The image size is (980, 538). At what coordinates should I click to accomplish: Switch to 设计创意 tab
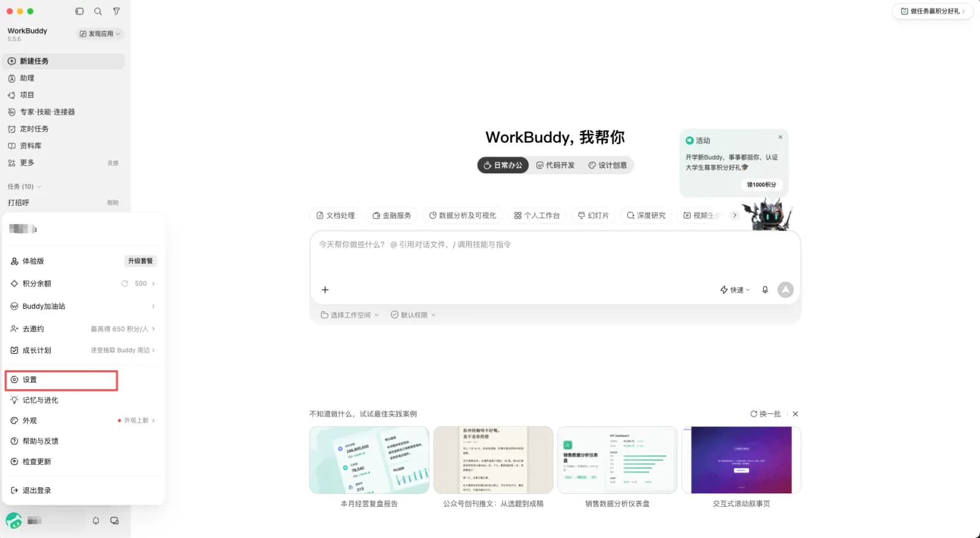(608, 165)
